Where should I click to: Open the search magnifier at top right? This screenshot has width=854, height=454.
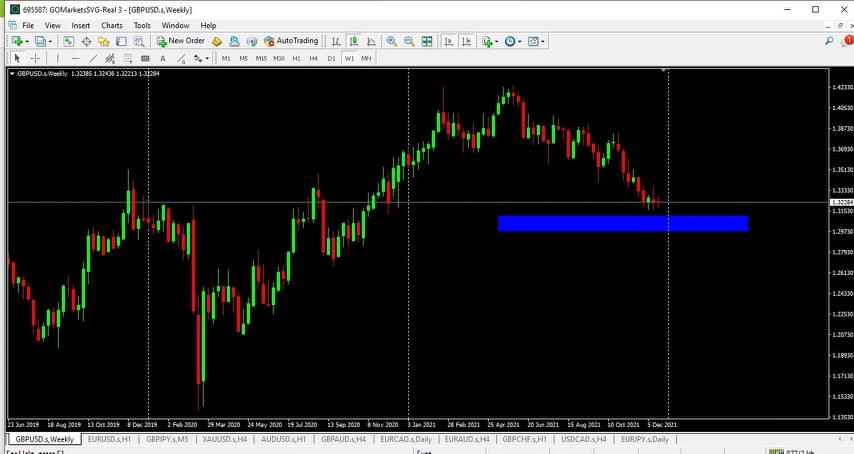(x=829, y=41)
